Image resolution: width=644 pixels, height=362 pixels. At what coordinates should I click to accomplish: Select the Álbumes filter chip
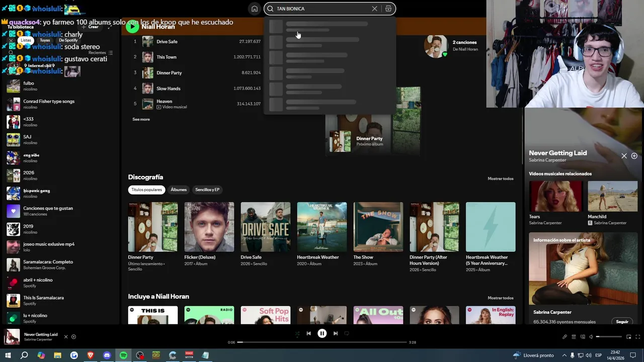click(x=179, y=190)
